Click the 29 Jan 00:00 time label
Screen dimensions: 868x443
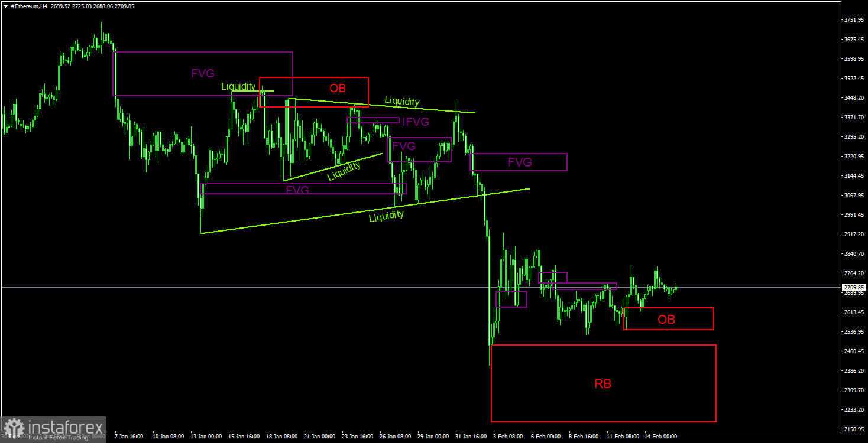[433, 437]
